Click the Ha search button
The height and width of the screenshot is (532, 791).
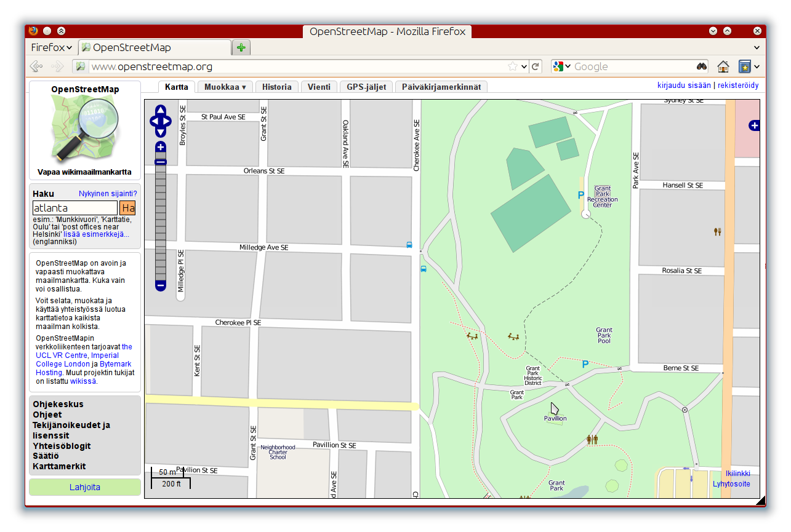click(x=128, y=208)
